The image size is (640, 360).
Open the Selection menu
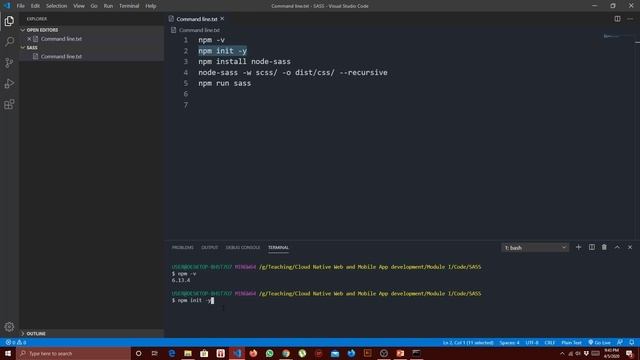point(56,6)
